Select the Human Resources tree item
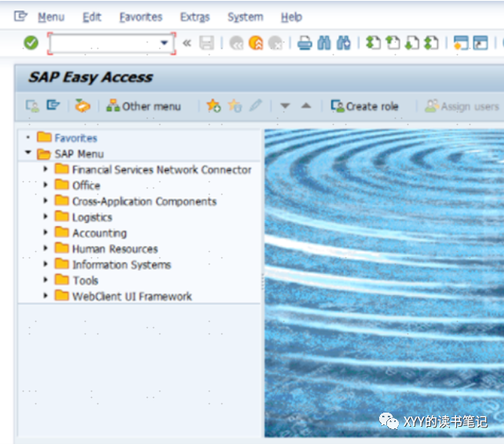The height and width of the screenshot is (444, 504). (115, 249)
